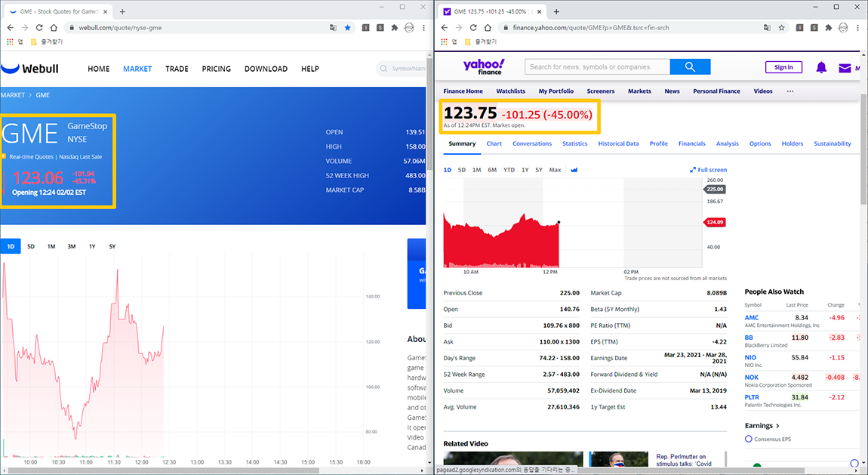The height and width of the screenshot is (475, 868).
Task: Open the profile avatar in the Yahoo window
Action: 843,28
